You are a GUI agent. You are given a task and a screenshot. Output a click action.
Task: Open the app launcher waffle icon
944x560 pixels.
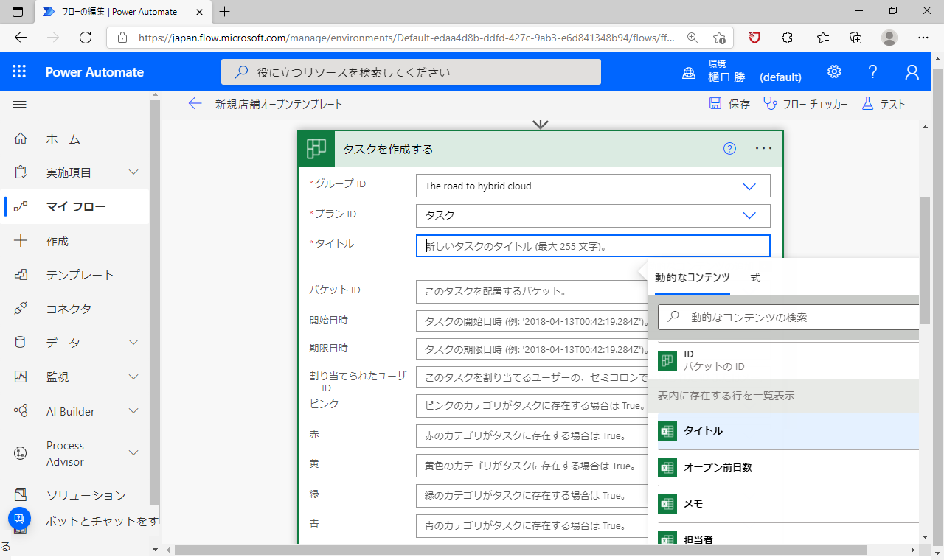pos(19,71)
